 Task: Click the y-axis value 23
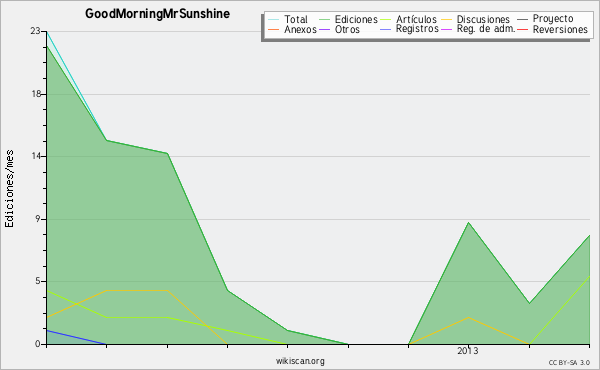coord(35,31)
